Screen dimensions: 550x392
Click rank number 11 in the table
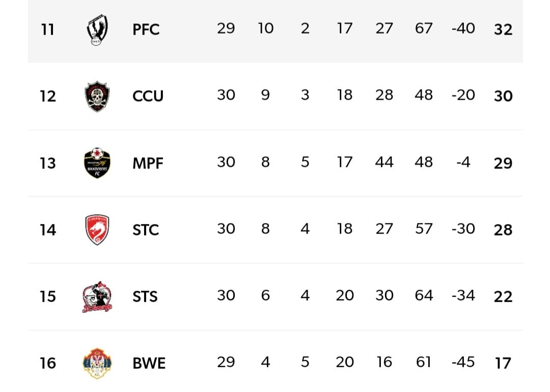(x=47, y=30)
